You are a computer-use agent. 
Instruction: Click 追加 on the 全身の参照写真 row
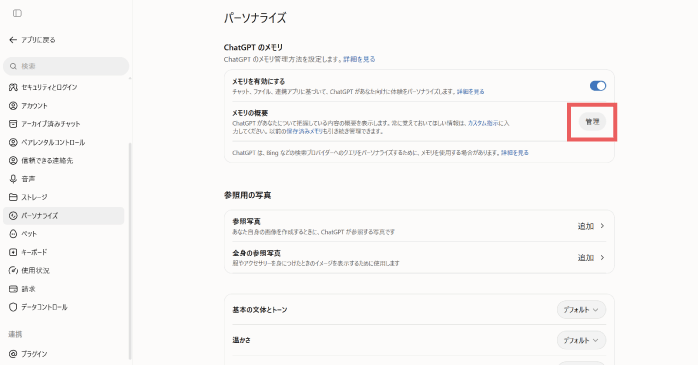(x=586, y=258)
